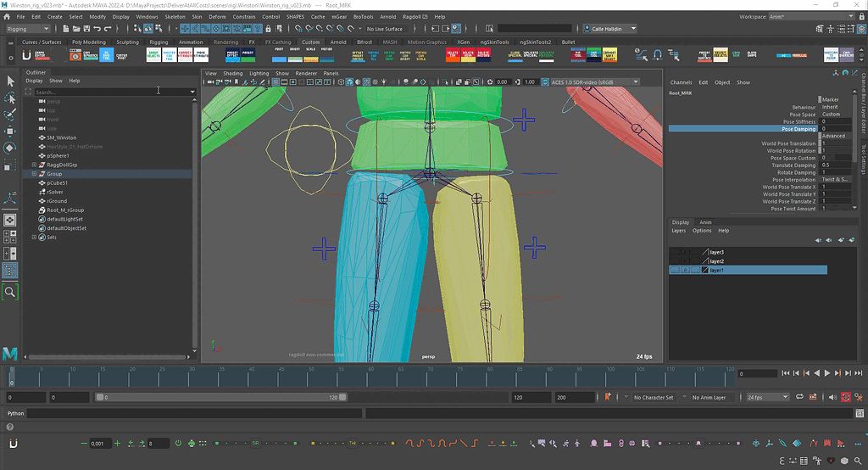
Task: Activate the Lasso select tool
Action: point(10,98)
